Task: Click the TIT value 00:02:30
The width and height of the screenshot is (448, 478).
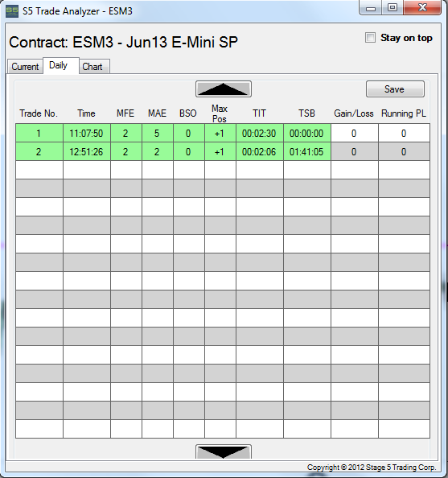Action: click(260, 134)
